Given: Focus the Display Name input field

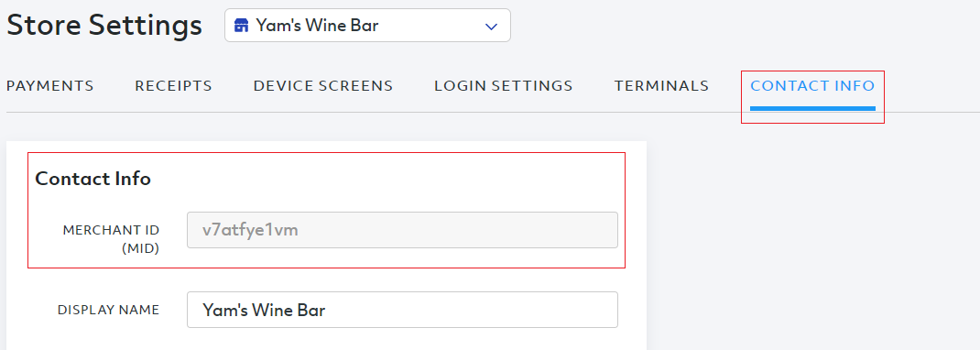Looking at the screenshot, I should pos(402,310).
